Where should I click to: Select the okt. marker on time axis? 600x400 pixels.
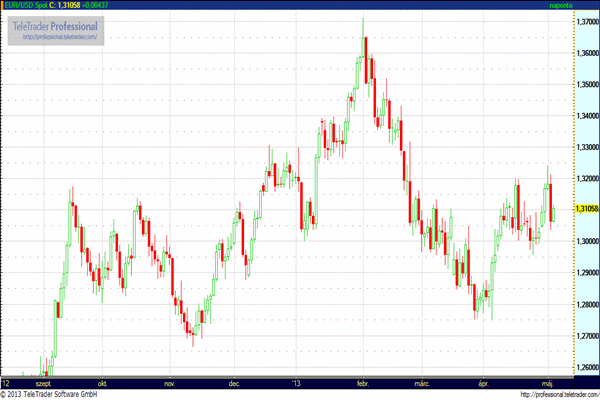pyautogui.click(x=101, y=382)
